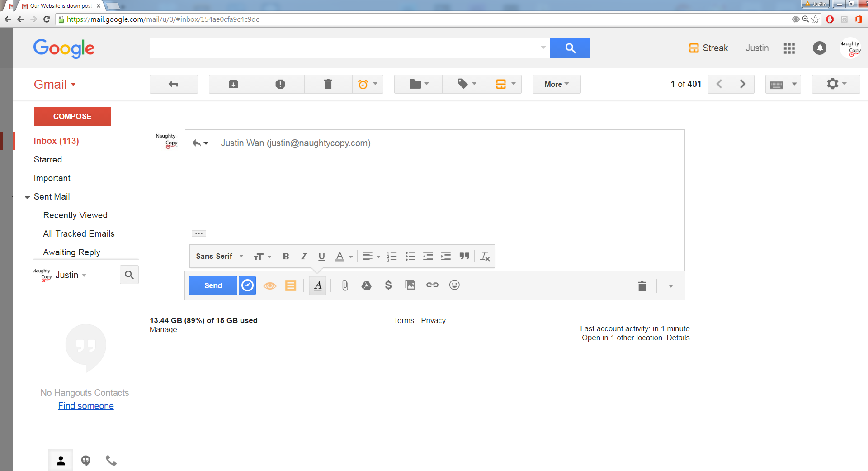Open the More actions dropdown

tap(556, 85)
